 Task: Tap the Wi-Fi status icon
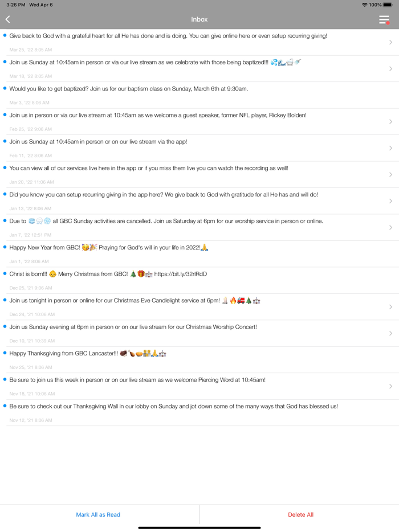(x=364, y=5)
